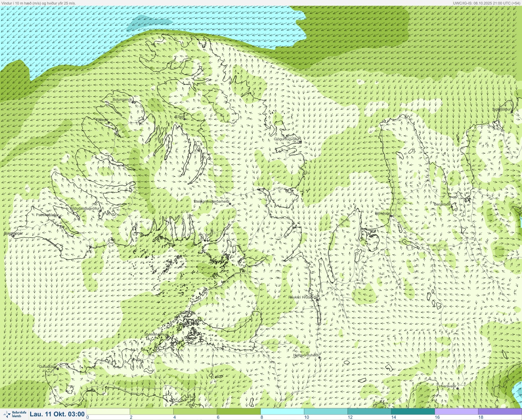Click the 10–12 m/s legend color
The width and height of the screenshot is (522, 420).
click(326, 411)
